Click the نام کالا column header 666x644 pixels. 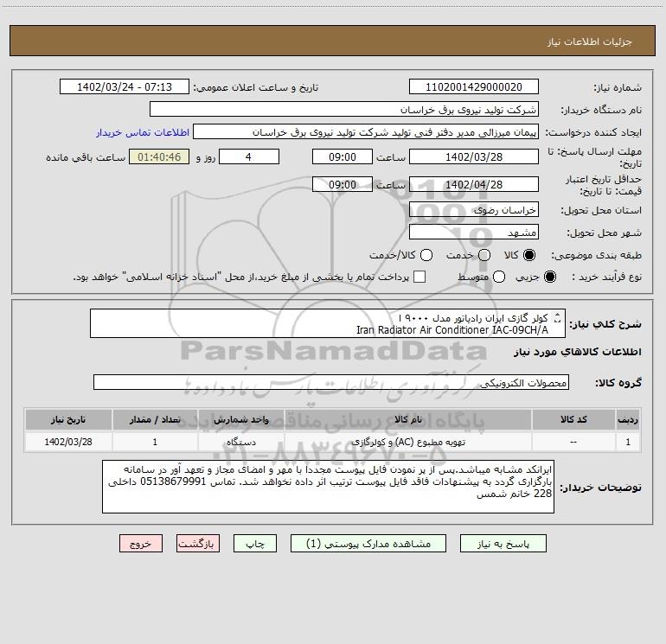(x=407, y=419)
